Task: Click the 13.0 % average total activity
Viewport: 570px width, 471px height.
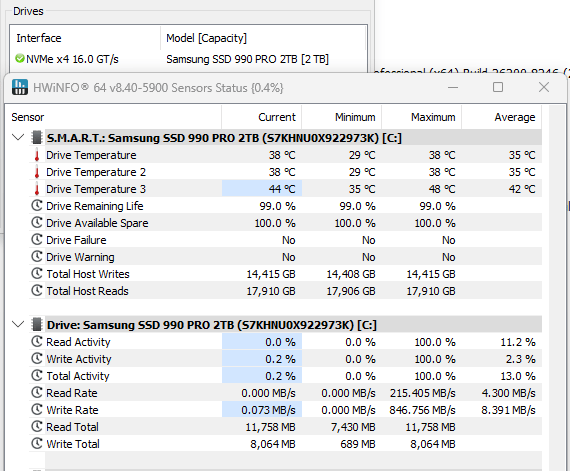Action: (x=518, y=376)
